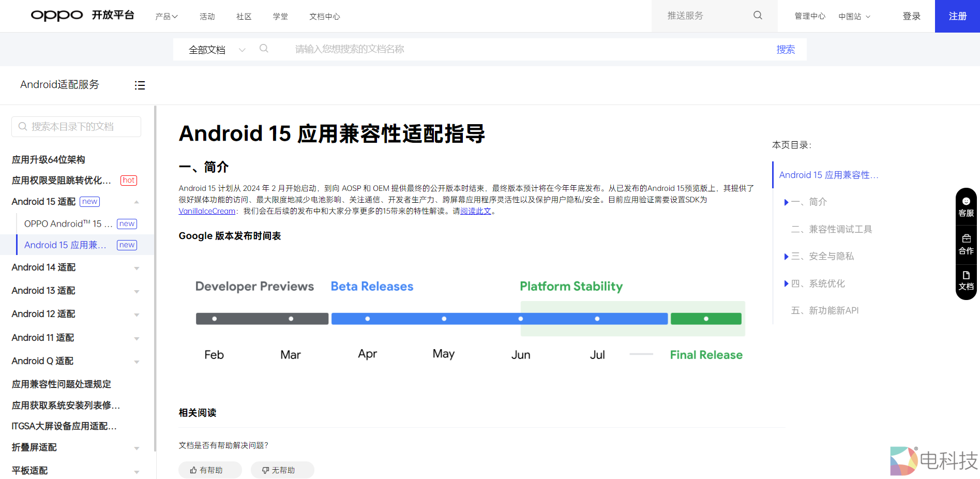Image resolution: width=980 pixels, height=479 pixels.
Task: Open the 全部文档 category dropdown
Action: 217,50
